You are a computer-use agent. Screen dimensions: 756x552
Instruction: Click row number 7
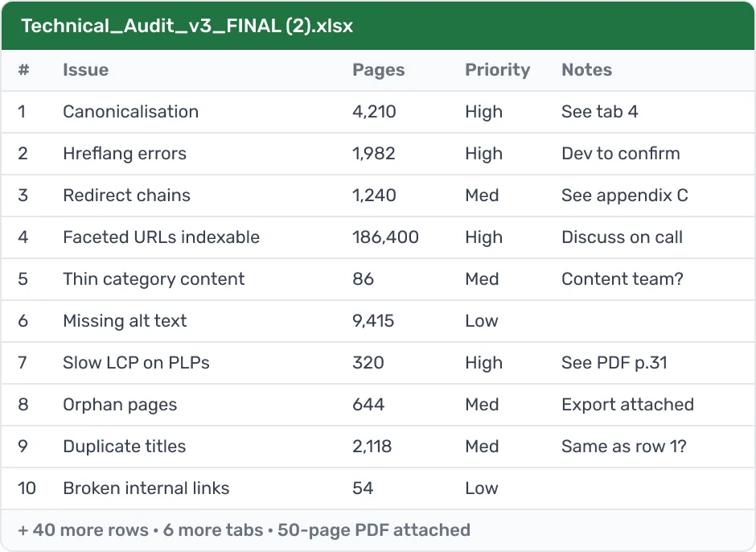click(x=23, y=363)
